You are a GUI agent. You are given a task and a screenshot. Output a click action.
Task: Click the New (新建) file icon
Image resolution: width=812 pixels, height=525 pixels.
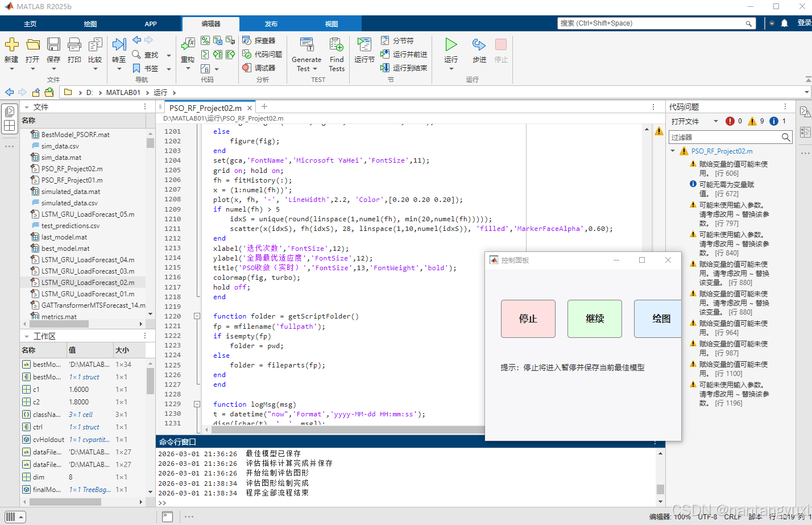[x=11, y=44]
